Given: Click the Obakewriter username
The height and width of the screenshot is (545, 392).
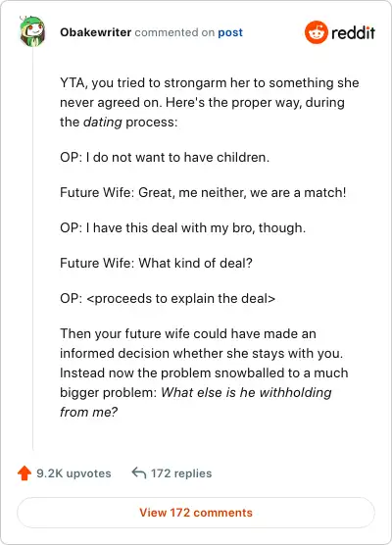Looking at the screenshot, I should coord(96,32).
